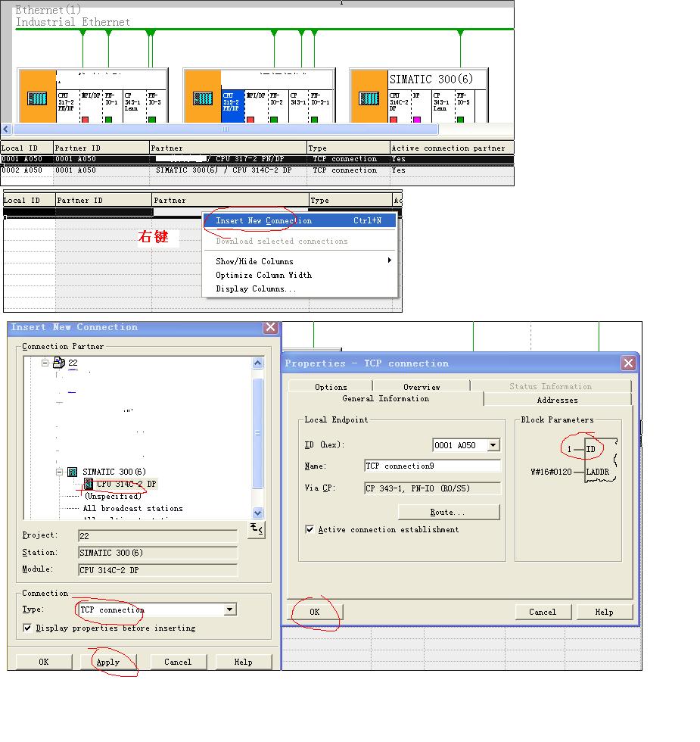Click the project 22 icon in the partner tree
The width and height of the screenshot is (700, 742).
(x=59, y=363)
